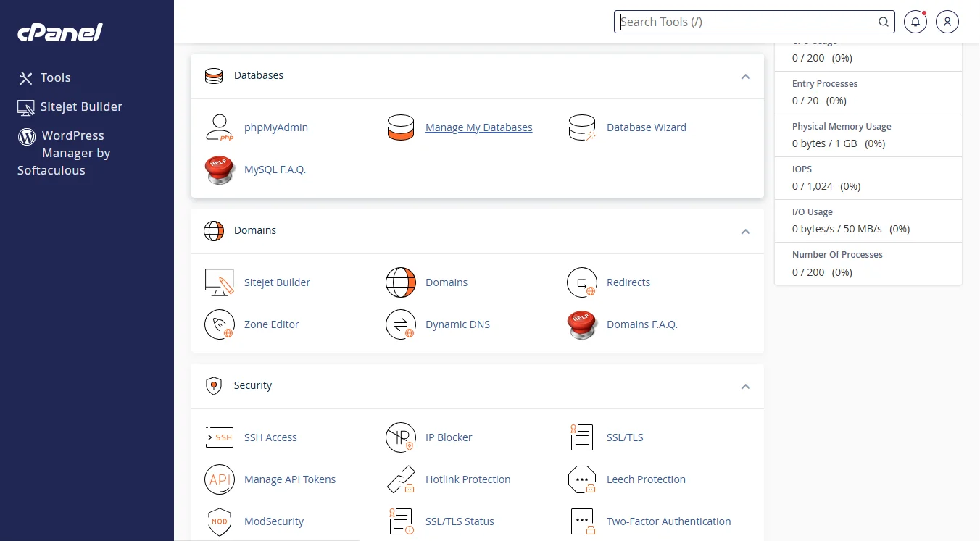Image resolution: width=980 pixels, height=541 pixels.
Task: Click the Hotlink Protection icon
Action: (x=400, y=479)
